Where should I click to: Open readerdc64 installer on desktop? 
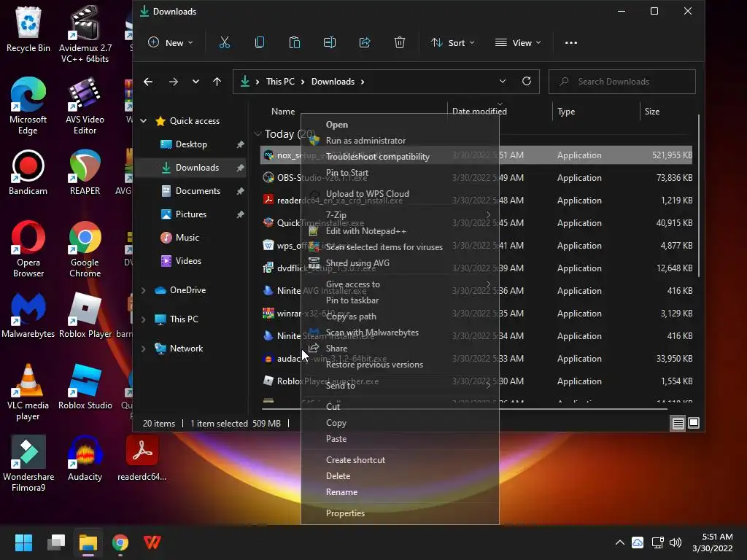(x=142, y=458)
